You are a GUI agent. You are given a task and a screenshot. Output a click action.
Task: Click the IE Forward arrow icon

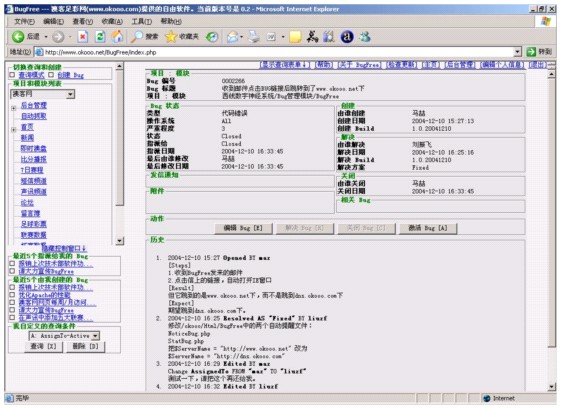[58, 37]
